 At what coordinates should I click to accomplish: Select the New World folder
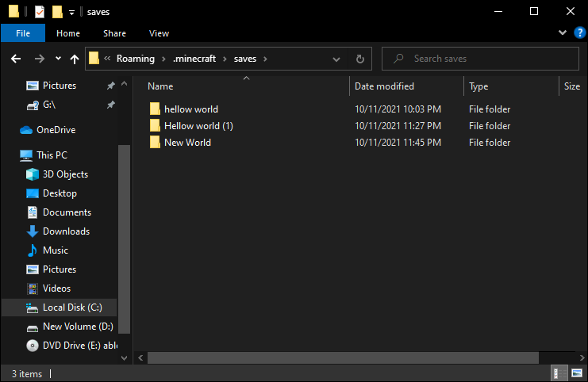point(187,143)
